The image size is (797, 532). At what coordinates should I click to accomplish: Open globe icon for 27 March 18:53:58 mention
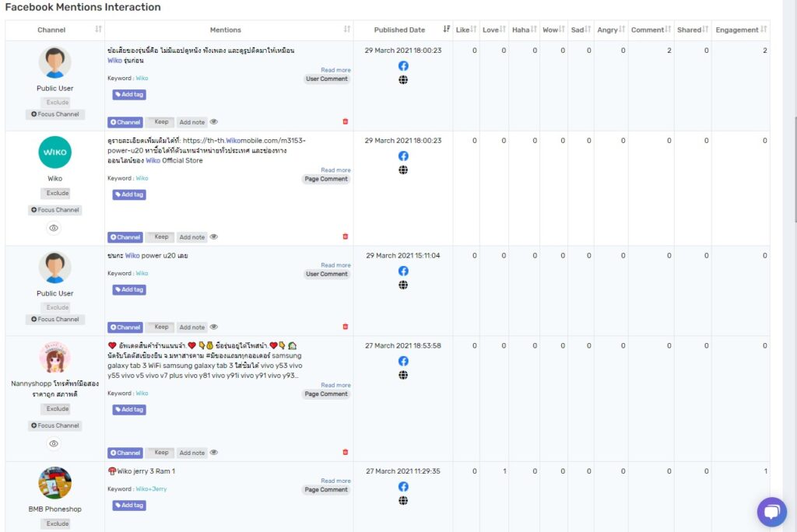[403, 375]
